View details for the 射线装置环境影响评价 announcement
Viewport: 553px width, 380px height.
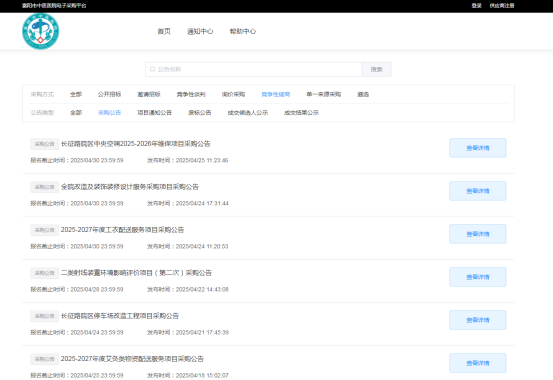[x=478, y=277]
